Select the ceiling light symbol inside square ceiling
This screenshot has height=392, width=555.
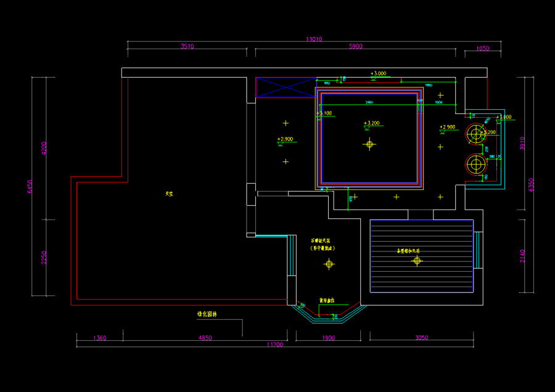[x=369, y=144]
